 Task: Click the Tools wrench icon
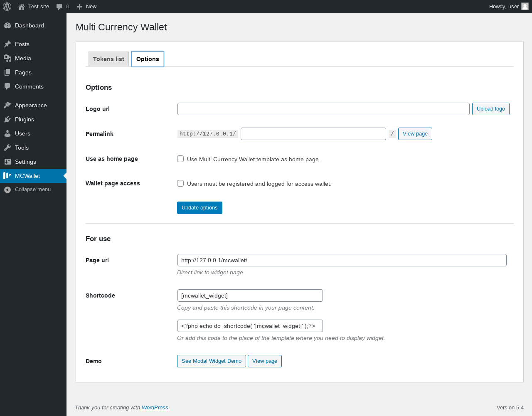pyautogui.click(x=7, y=148)
